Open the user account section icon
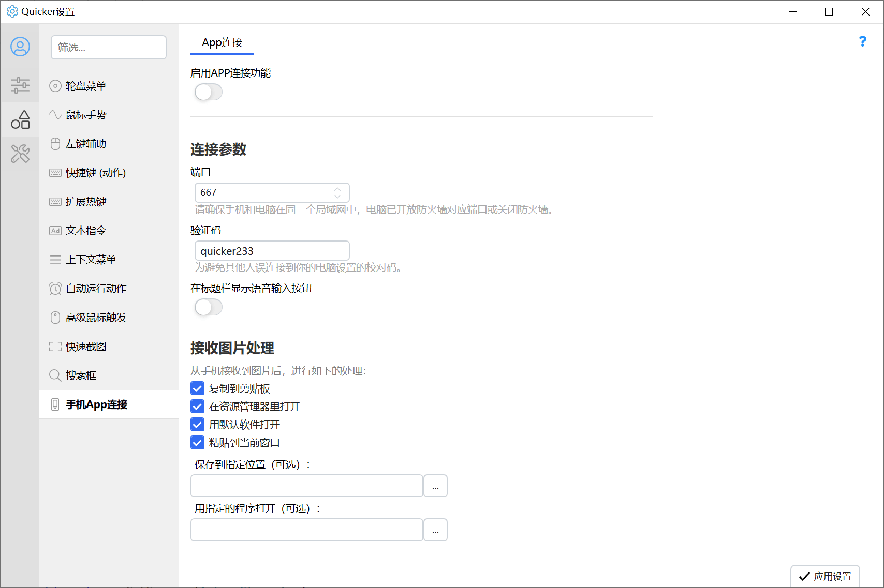884x588 pixels. coord(20,47)
